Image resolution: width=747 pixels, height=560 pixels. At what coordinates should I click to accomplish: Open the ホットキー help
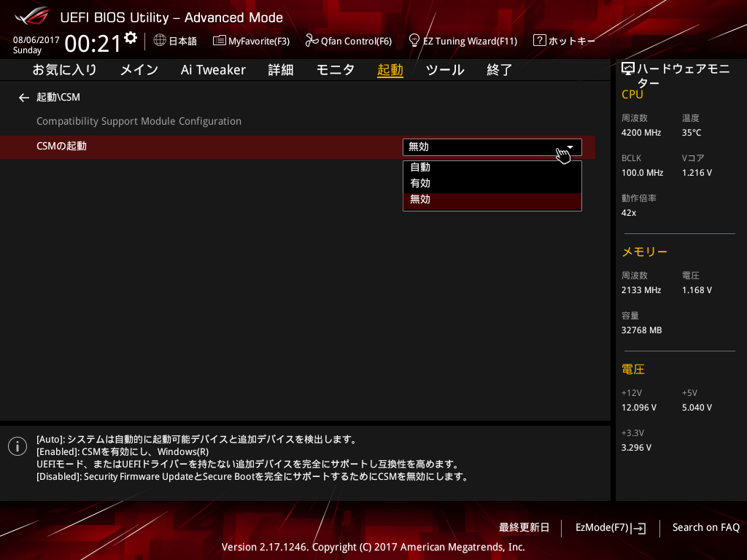pos(564,41)
